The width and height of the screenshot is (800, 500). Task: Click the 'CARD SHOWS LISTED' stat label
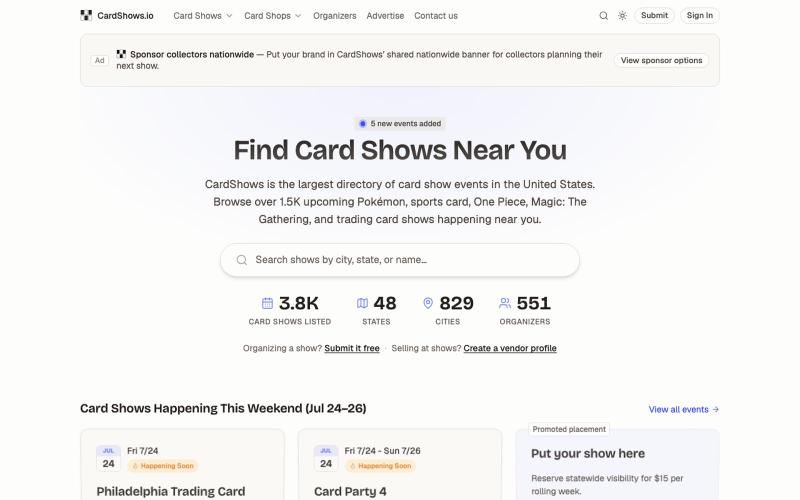tap(290, 321)
